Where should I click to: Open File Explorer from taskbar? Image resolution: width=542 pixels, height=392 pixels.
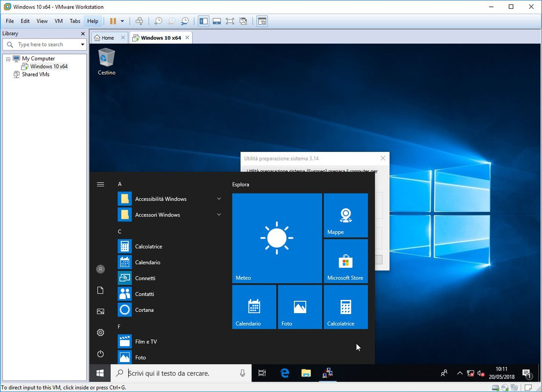click(x=306, y=373)
